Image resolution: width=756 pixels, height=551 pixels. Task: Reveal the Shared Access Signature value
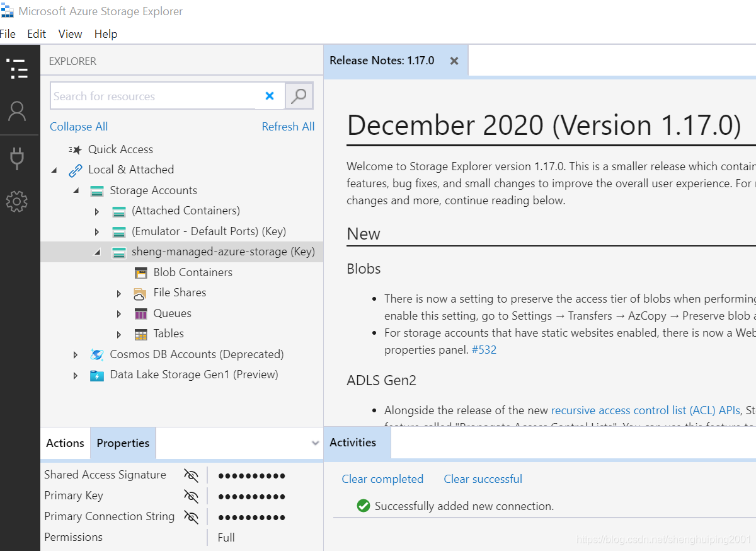point(191,475)
